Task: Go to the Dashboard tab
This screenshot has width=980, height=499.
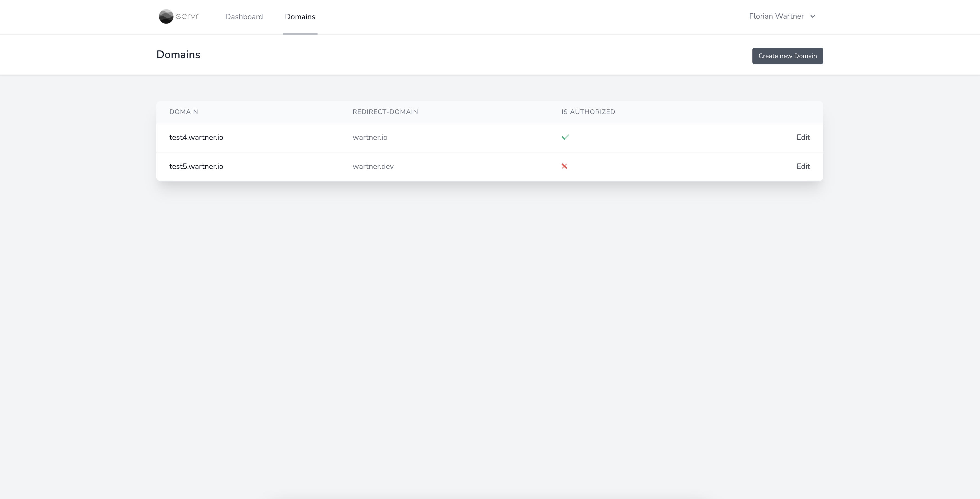Action: tap(244, 17)
